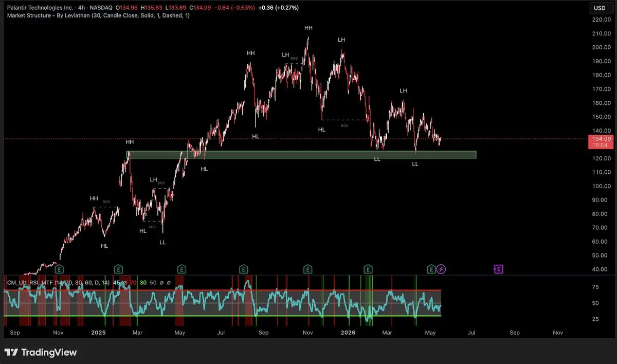Open the earliest earnings E marker on the chart

(x=59, y=269)
